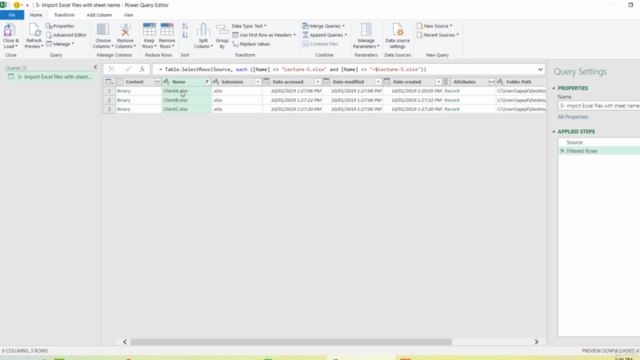The height and width of the screenshot is (360, 640).
Task: Click the Manage Parameters icon
Action: 366,30
